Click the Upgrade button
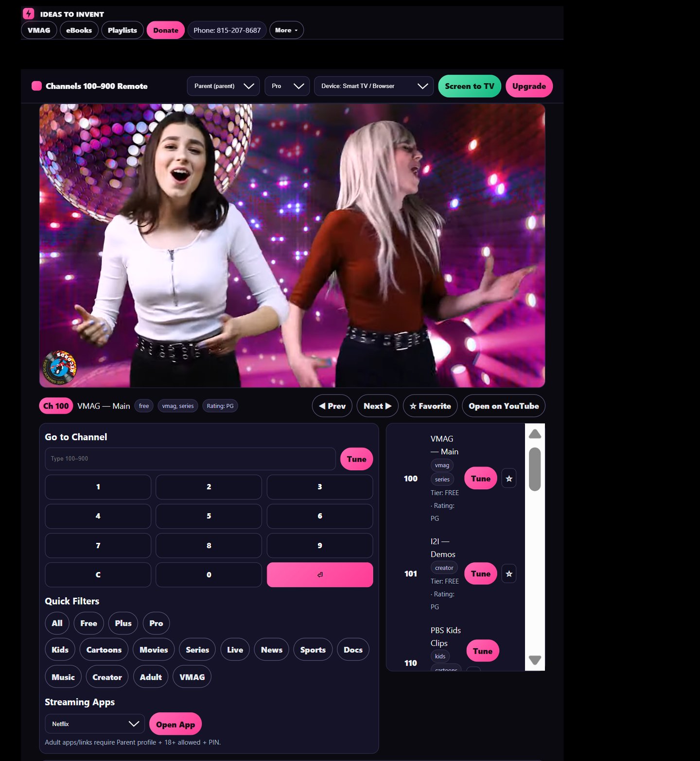700x761 pixels. click(529, 86)
